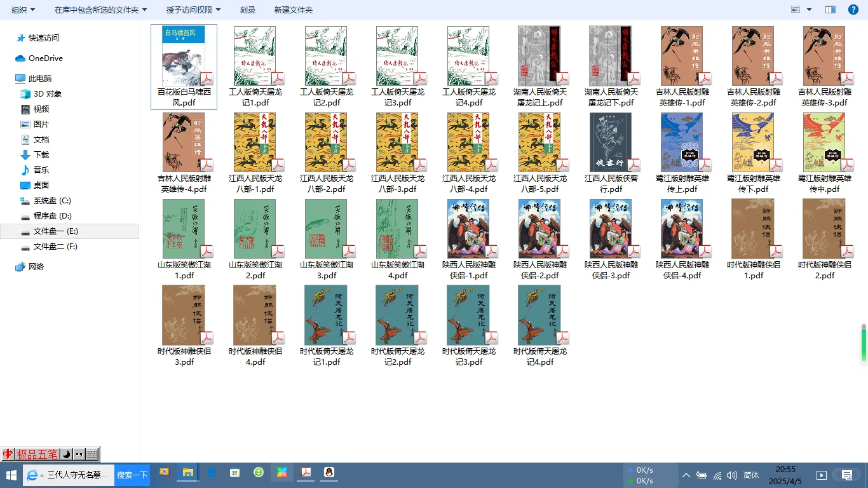Open the QQ penguin taskbar icon
Viewport: 868px width, 488px height.
pos(329,473)
